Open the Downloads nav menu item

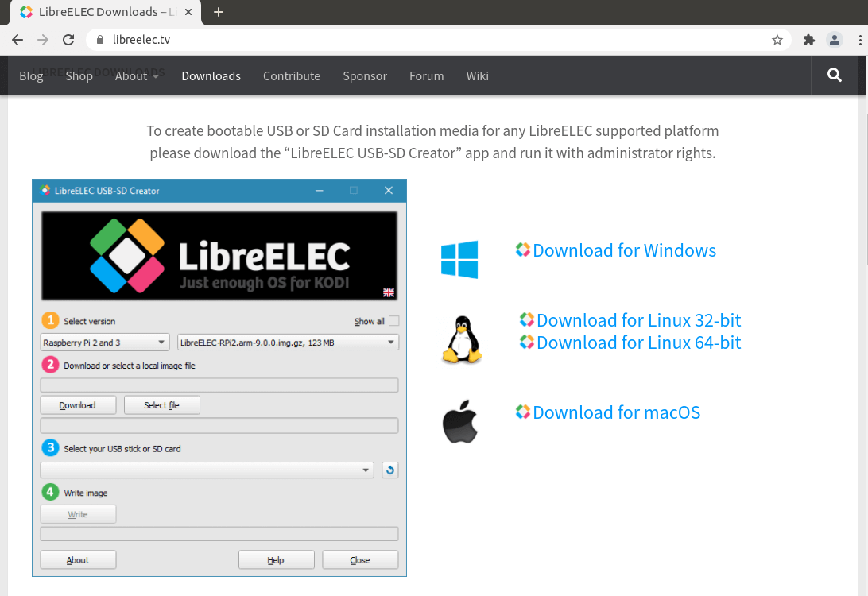pos(211,76)
